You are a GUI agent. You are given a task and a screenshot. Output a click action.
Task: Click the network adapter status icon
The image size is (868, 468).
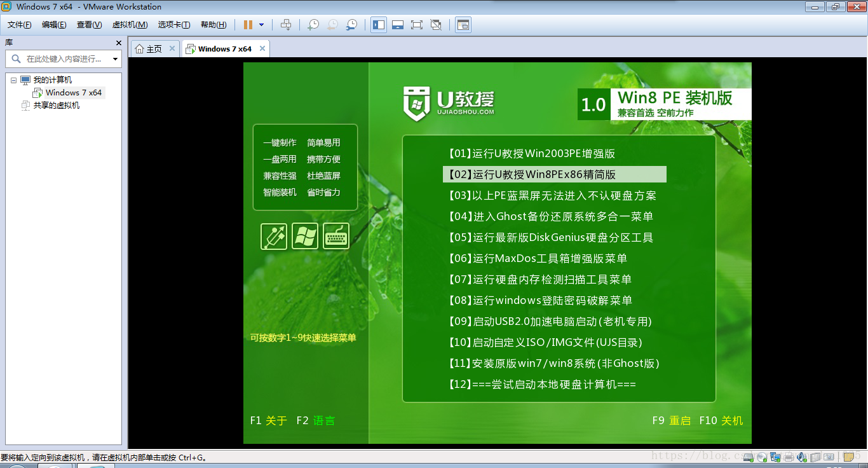775,457
